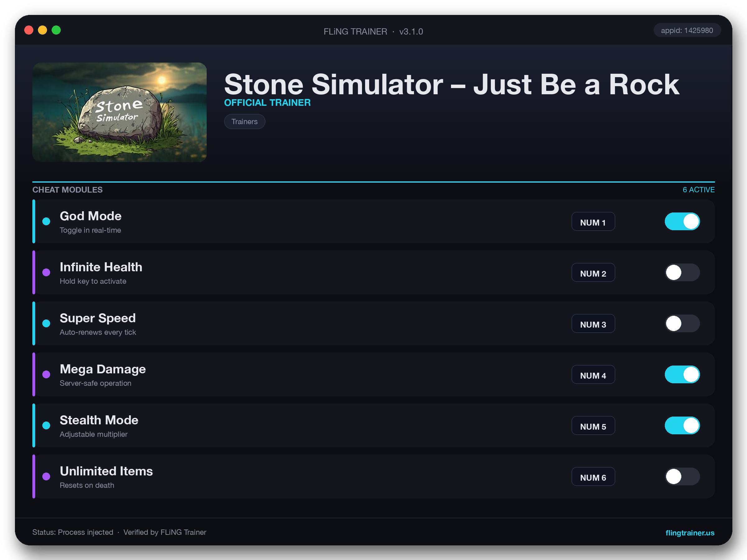
Task: Click the NUM 5 hotkey button
Action: pyautogui.click(x=593, y=425)
